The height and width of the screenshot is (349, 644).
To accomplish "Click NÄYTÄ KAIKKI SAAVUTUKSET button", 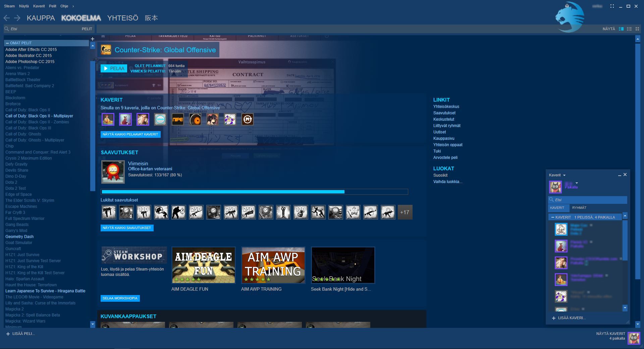I will tap(127, 228).
